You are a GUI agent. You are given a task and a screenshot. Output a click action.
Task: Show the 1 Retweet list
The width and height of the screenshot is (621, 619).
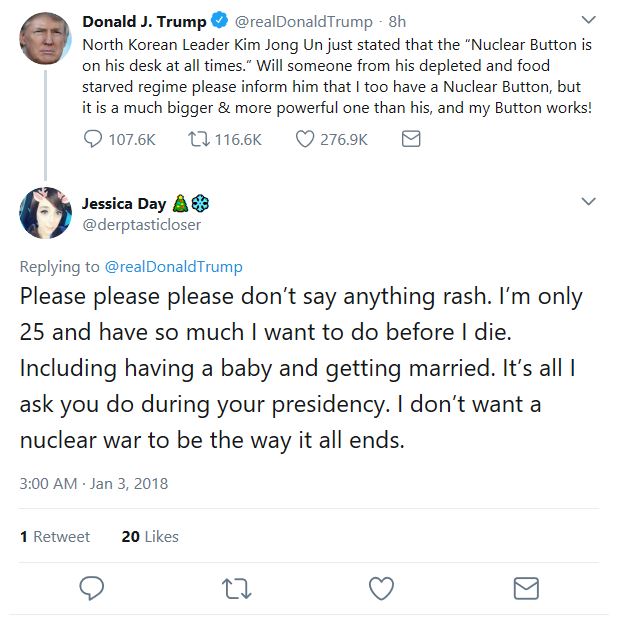coord(55,537)
